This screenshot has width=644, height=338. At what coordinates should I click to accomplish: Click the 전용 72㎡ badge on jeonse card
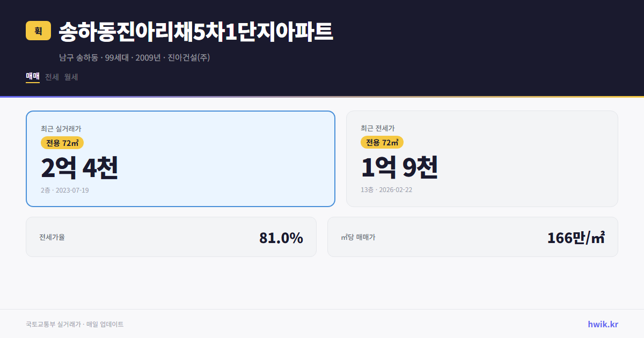382,143
